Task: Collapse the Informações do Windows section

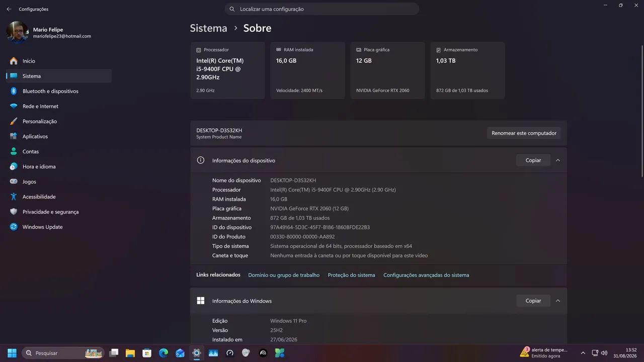Action: (x=558, y=301)
